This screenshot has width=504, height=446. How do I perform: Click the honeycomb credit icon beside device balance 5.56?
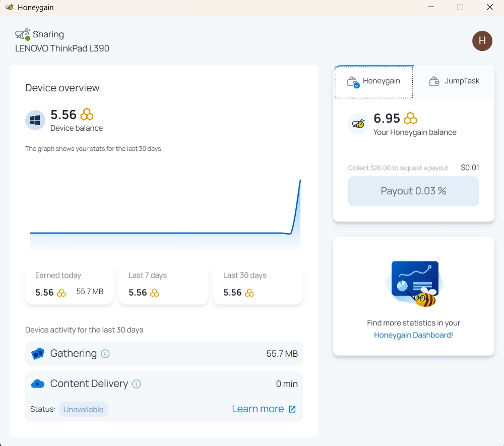(87, 114)
